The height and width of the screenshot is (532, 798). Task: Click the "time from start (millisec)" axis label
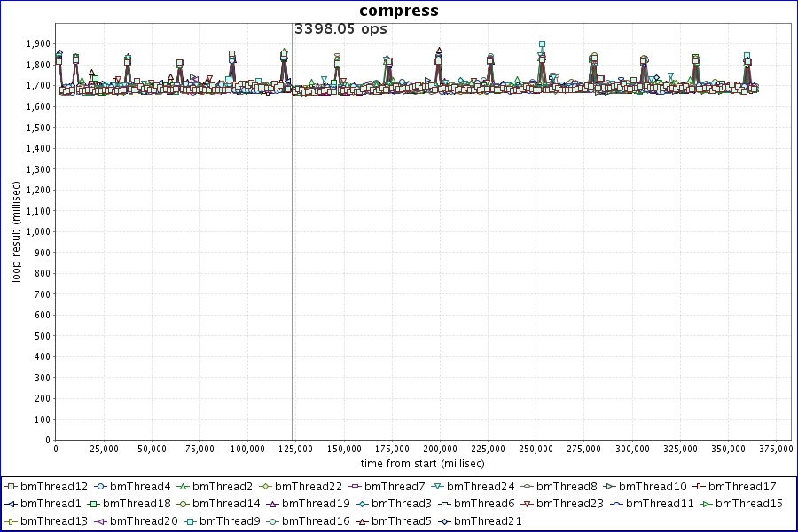(422, 464)
